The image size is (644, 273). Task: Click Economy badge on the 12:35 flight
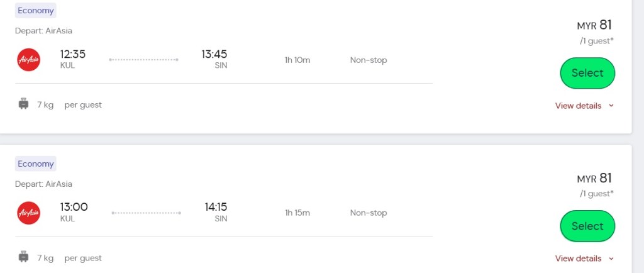[x=36, y=11]
